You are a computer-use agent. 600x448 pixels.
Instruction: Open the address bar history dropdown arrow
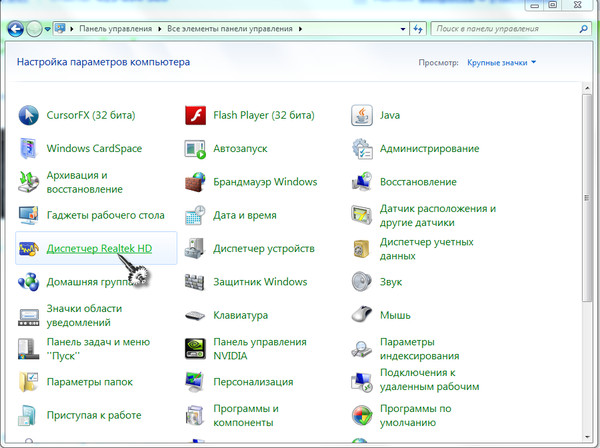(x=403, y=29)
